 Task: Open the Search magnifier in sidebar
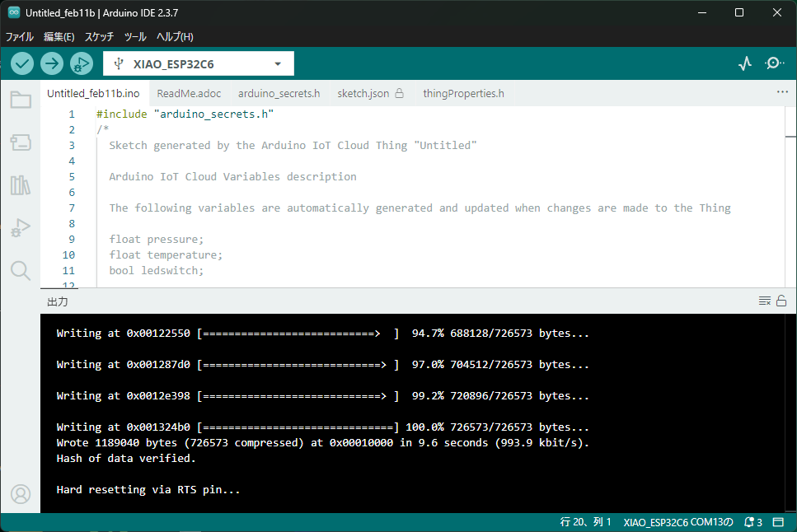tap(21, 270)
